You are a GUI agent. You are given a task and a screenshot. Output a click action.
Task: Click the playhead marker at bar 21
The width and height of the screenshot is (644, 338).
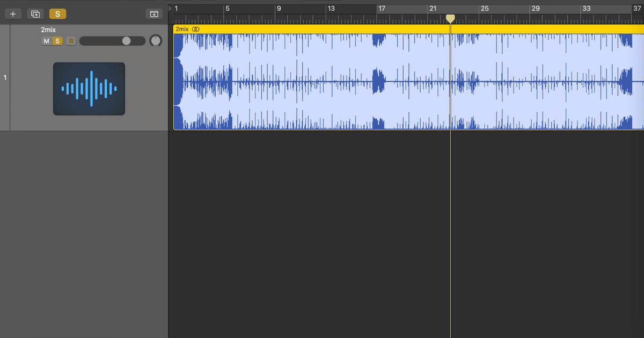[x=450, y=19]
